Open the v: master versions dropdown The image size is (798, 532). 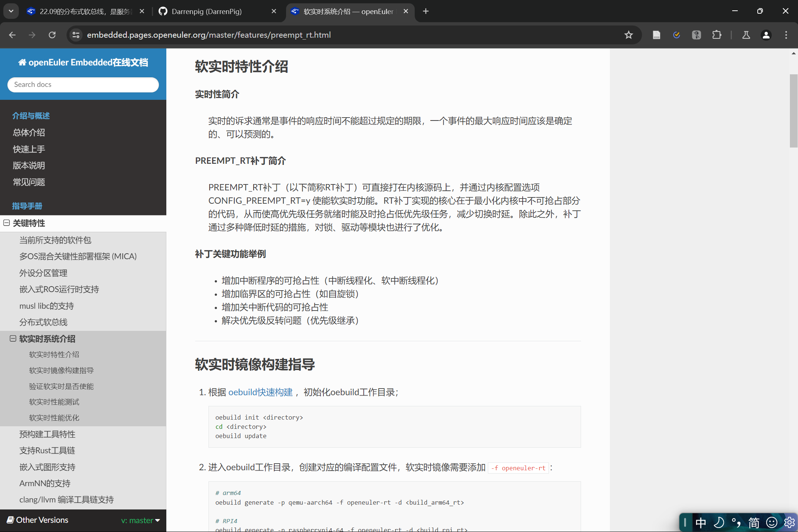coord(140,520)
